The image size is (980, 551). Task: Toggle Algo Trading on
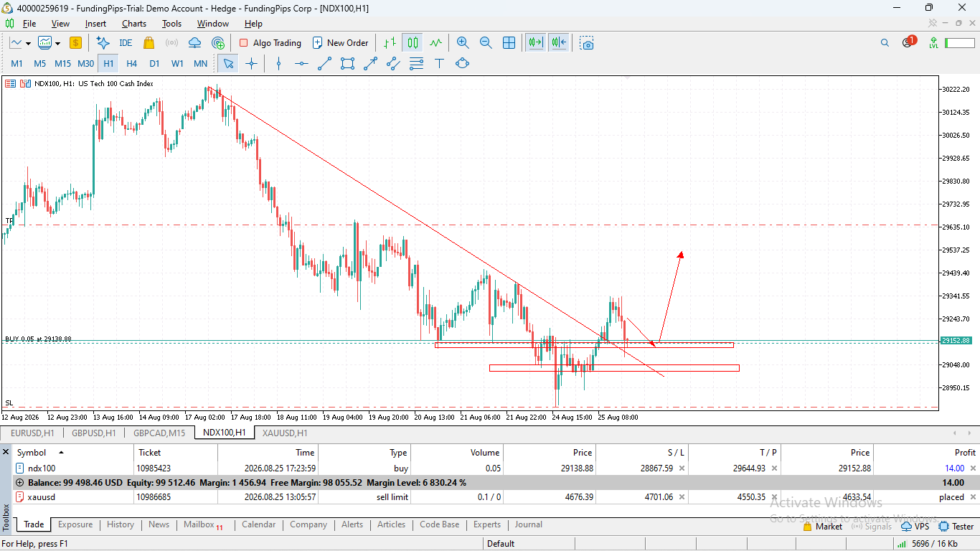tap(270, 43)
